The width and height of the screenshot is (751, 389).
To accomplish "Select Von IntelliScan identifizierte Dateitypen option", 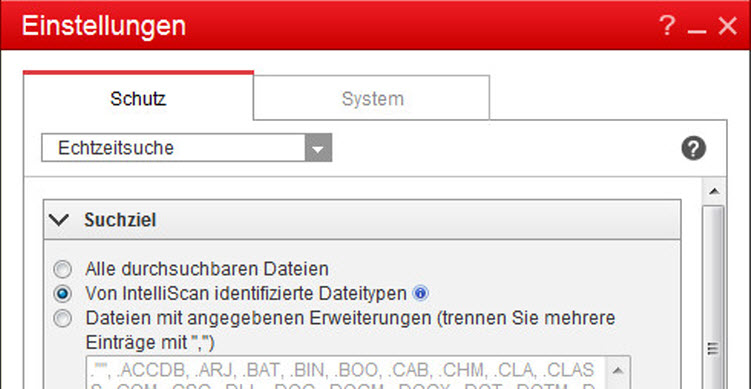I will pos(62,294).
